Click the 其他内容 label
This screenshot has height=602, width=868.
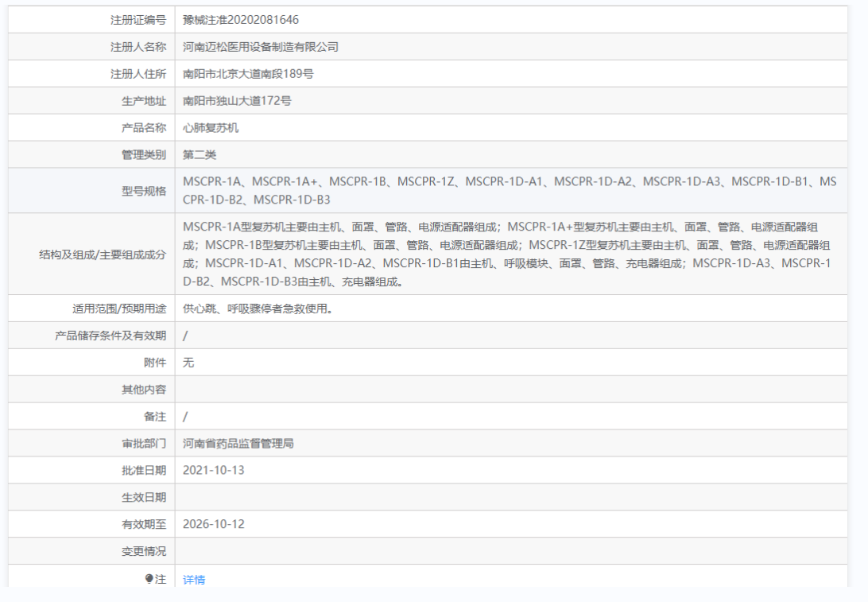point(144,390)
